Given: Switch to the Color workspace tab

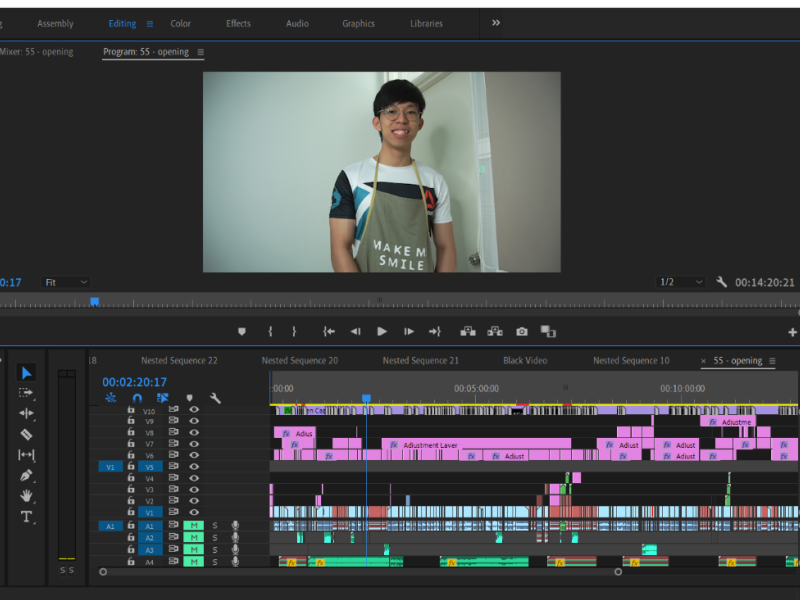Looking at the screenshot, I should 181,23.
